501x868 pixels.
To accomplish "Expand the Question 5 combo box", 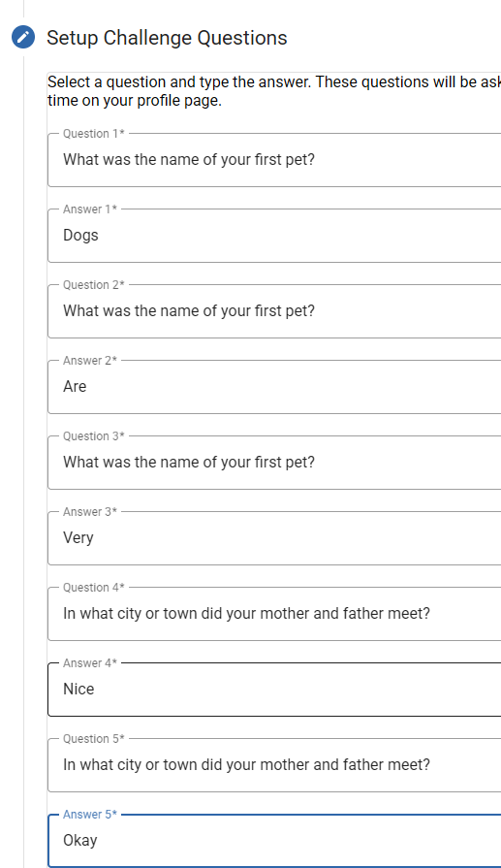I will (274, 764).
